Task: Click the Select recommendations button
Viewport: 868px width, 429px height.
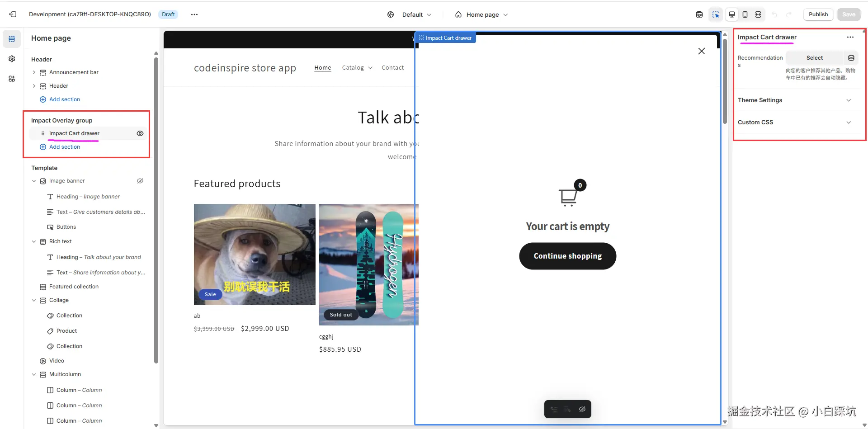Action: 815,58
